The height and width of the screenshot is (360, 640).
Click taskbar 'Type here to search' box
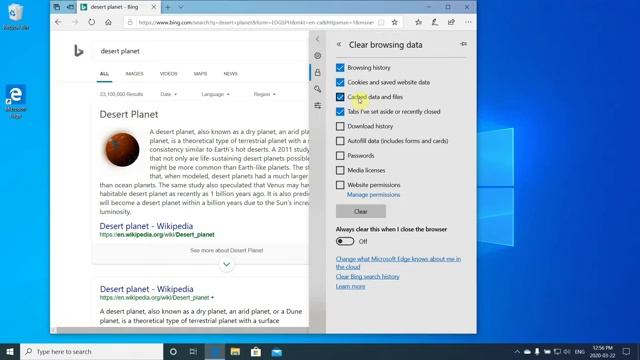[x=91, y=351]
